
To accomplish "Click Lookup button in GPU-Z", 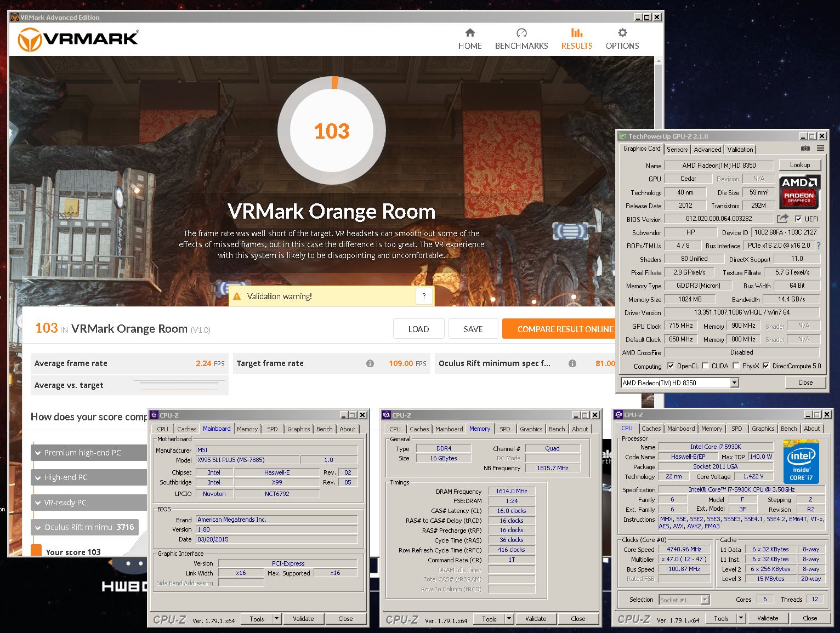I will pos(800,165).
